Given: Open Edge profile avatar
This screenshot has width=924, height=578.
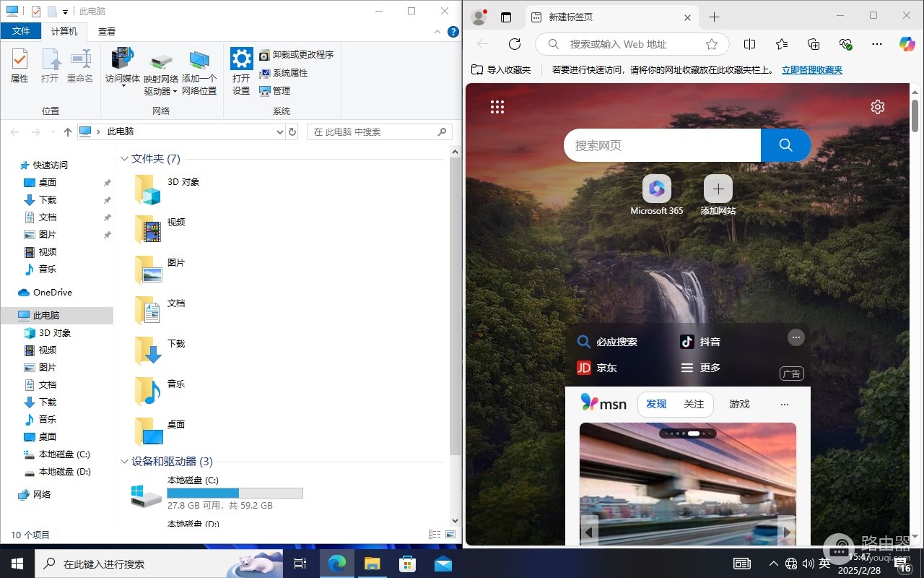Looking at the screenshot, I should [478, 17].
